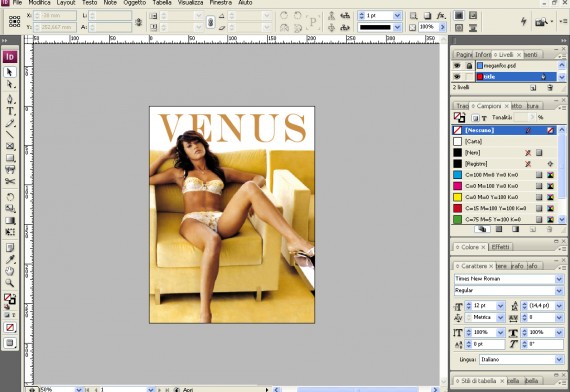Select the Direct Selection tool (white arrow)
The height and width of the screenshot is (392, 570).
10,84
